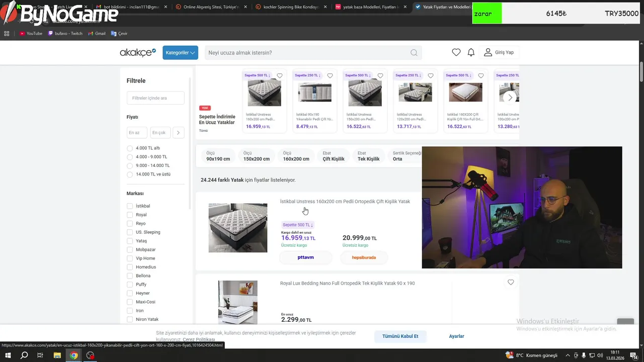The height and width of the screenshot is (362, 644).
Task: Favorite the first İstikbal Unstress 16.959 card
Action: click(x=280, y=76)
